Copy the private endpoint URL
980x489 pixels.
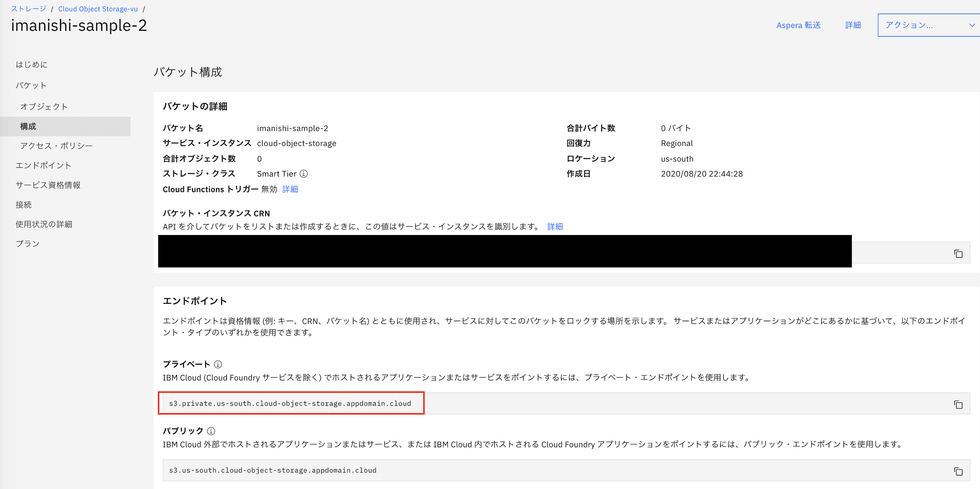[958, 404]
